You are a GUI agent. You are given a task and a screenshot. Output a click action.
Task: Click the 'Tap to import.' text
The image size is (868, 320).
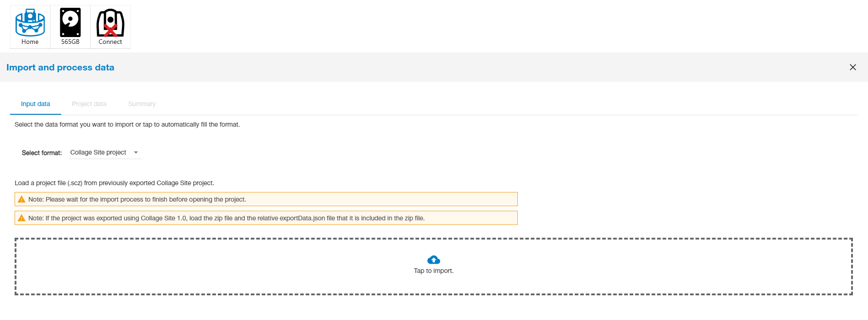(x=433, y=271)
